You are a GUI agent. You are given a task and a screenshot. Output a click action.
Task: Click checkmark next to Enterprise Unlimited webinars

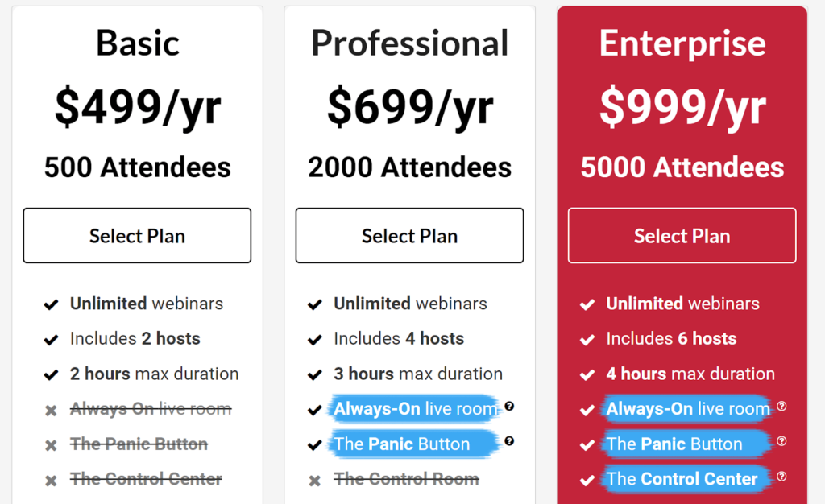[x=587, y=304]
